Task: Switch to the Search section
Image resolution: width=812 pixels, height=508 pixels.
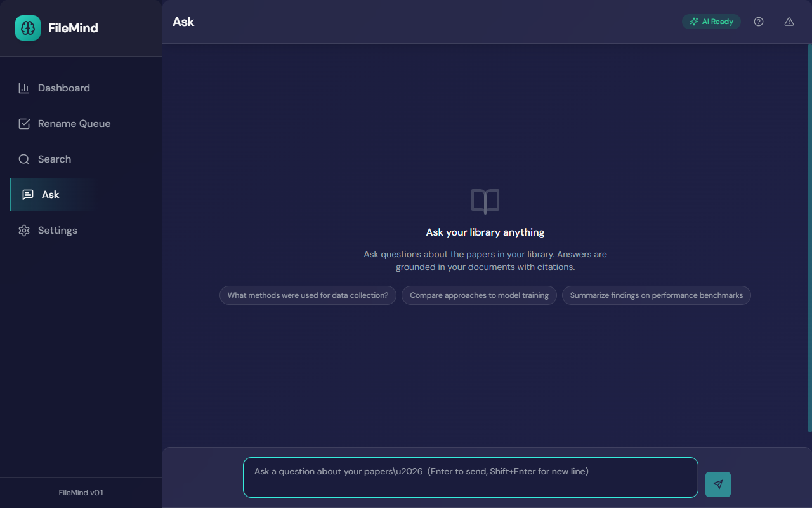Action: (x=54, y=159)
